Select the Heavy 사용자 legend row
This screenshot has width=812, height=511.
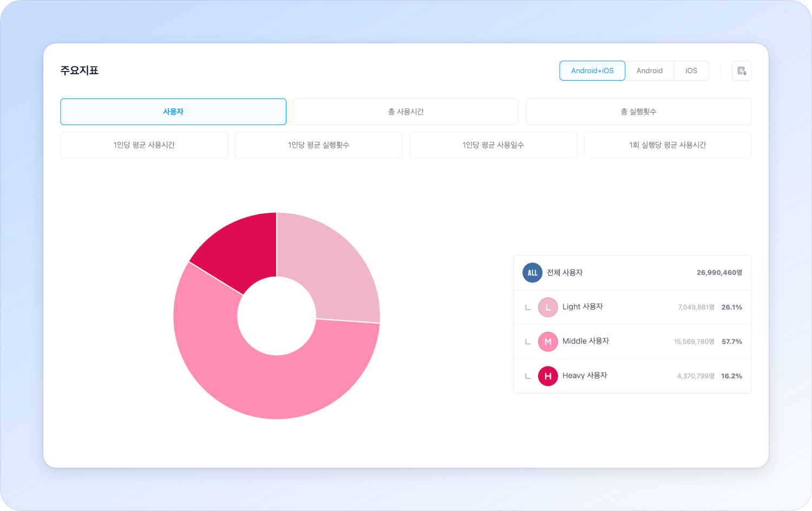pyautogui.click(x=632, y=376)
